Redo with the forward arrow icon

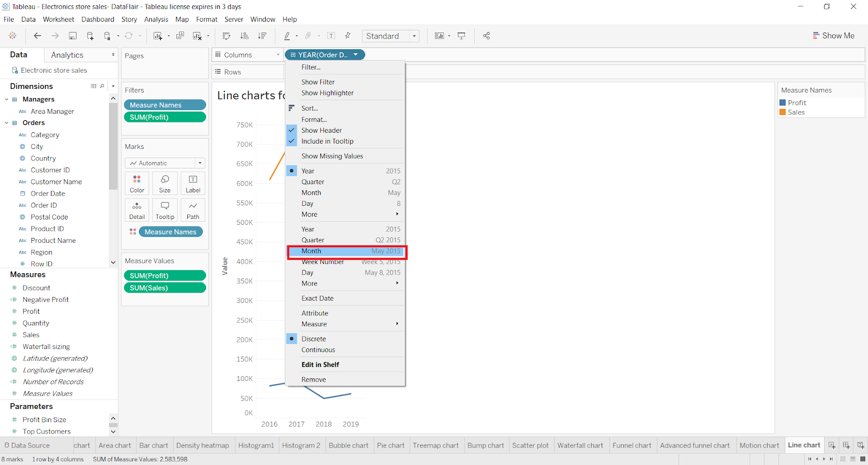[55, 36]
